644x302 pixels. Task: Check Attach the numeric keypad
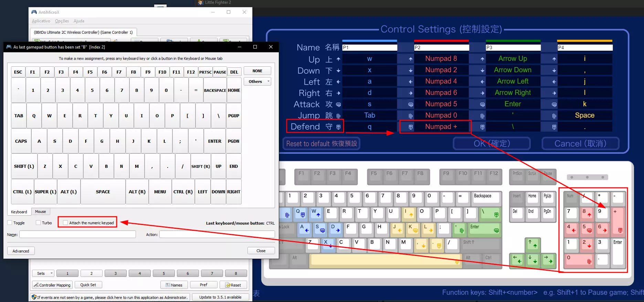point(65,223)
